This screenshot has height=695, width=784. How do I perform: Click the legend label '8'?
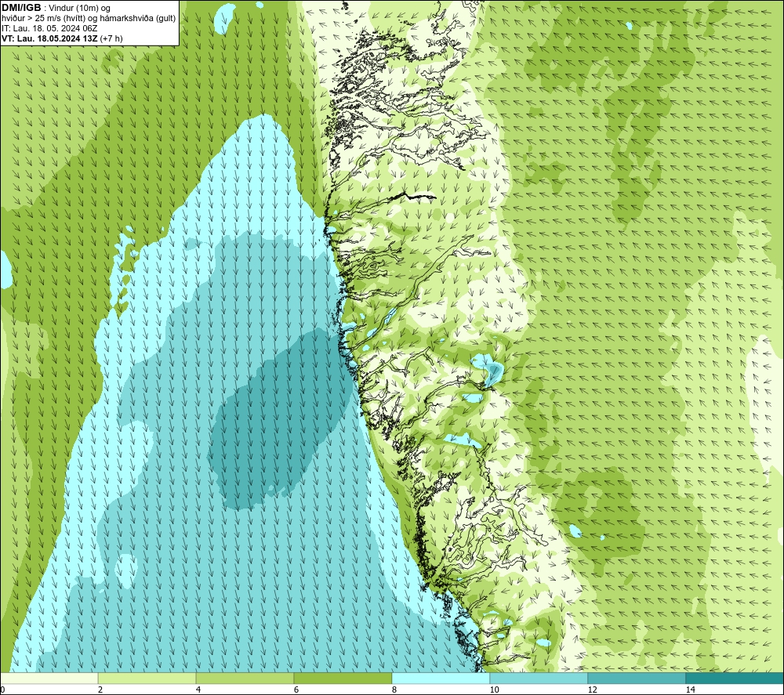click(394, 690)
